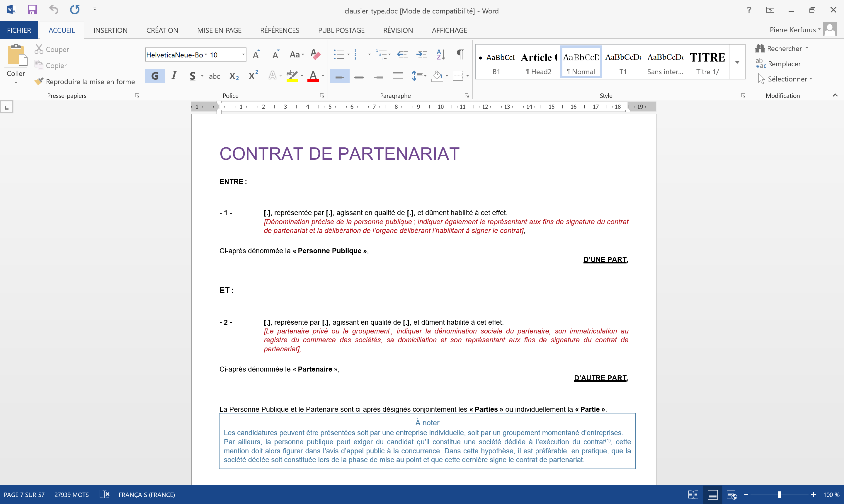Justify the paragraph text
844x504 pixels.
398,76
